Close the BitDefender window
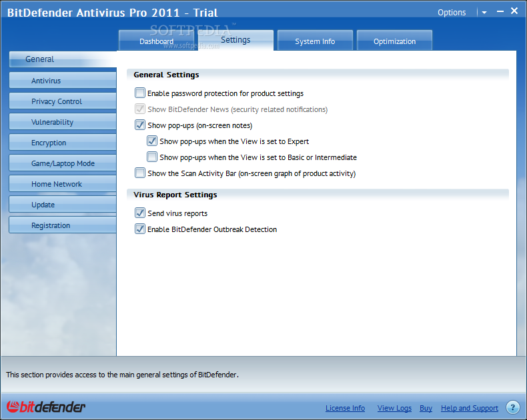The image size is (527, 420). pos(514,11)
